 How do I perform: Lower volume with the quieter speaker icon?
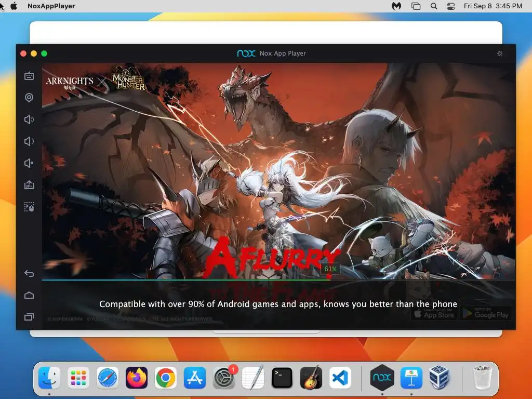coord(29,141)
